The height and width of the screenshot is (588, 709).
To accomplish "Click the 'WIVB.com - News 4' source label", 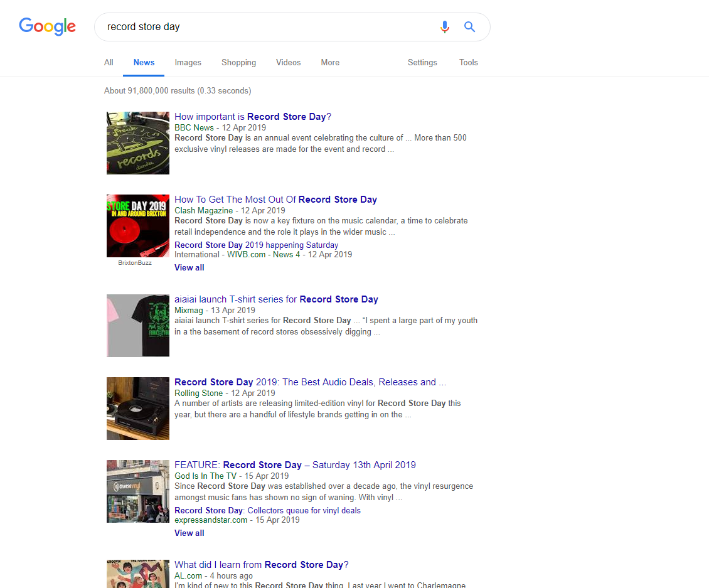I will (263, 255).
